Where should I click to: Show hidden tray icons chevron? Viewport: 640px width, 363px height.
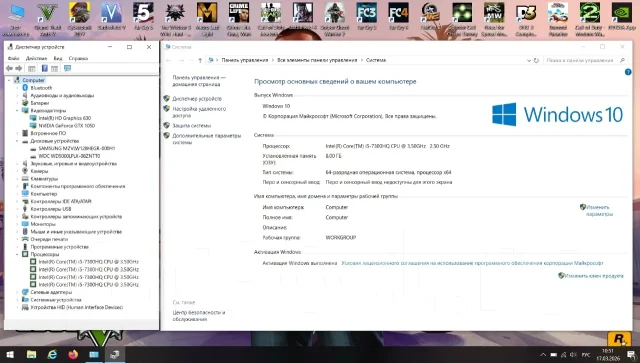[x=543, y=355]
